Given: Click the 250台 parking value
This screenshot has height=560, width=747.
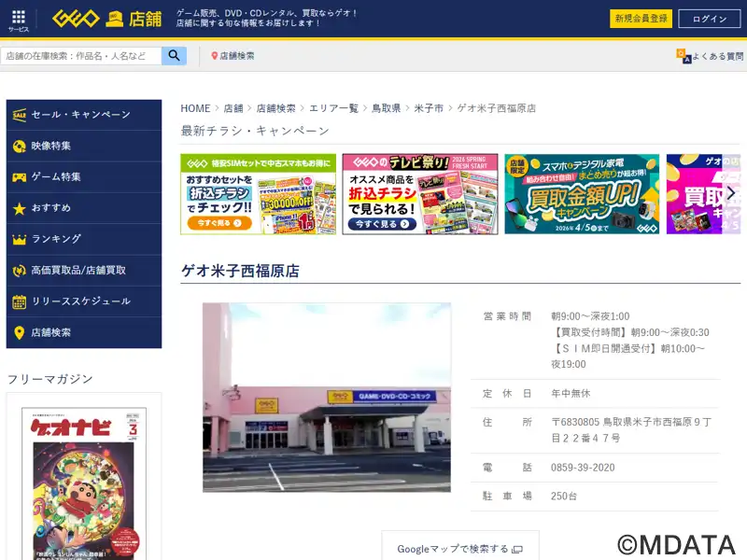Looking at the screenshot, I should [564, 497].
